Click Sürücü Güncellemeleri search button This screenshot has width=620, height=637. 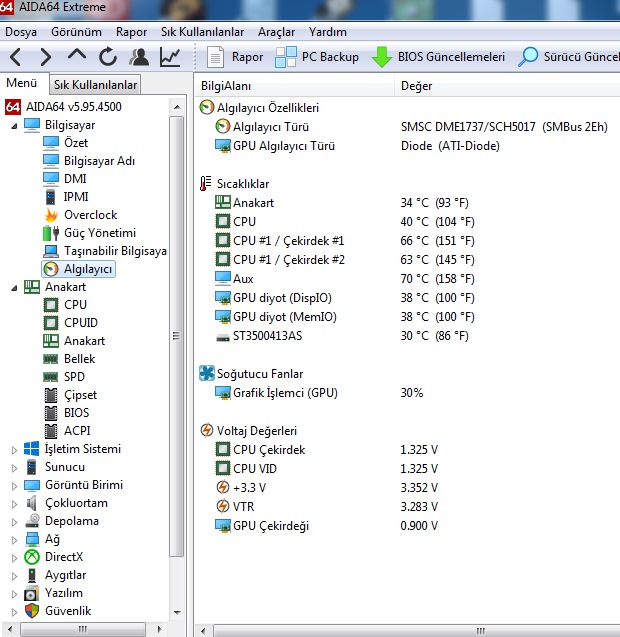(x=568, y=57)
